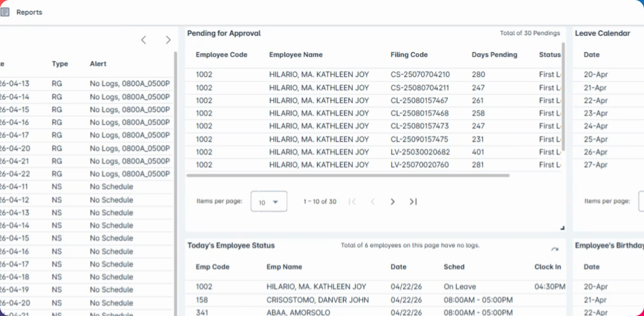Sort by the Status column header
This screenshot has height=316, width=644.
tap(550, 55)
